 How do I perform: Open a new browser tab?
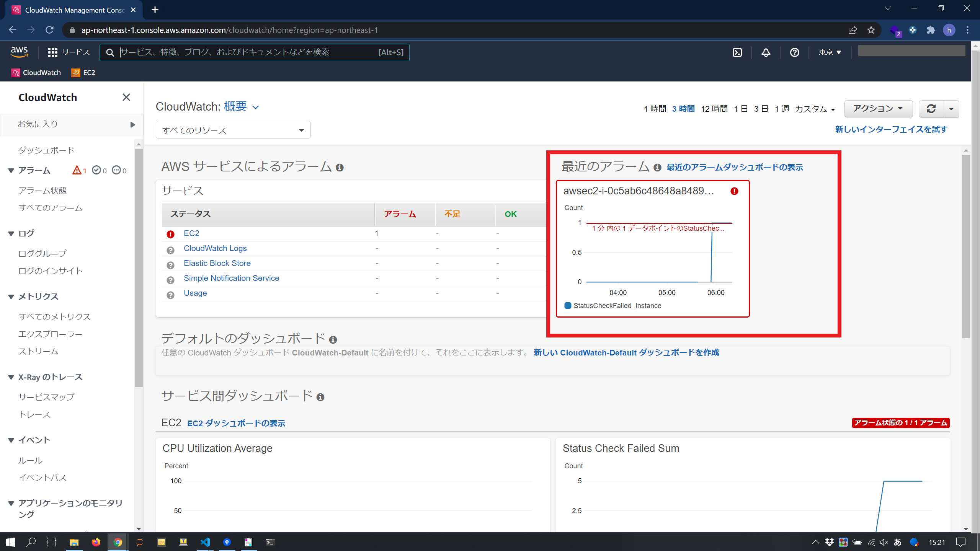pos(155,10)
